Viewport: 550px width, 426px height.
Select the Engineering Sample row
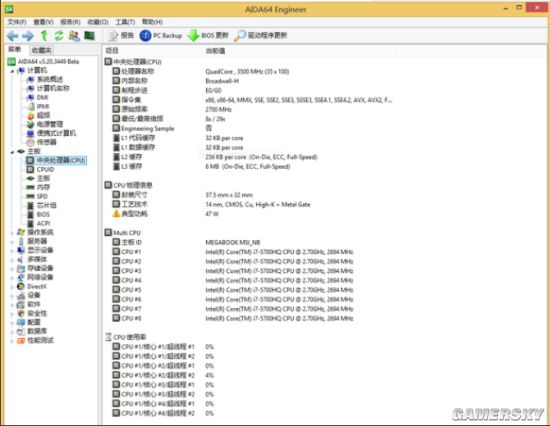147,128
